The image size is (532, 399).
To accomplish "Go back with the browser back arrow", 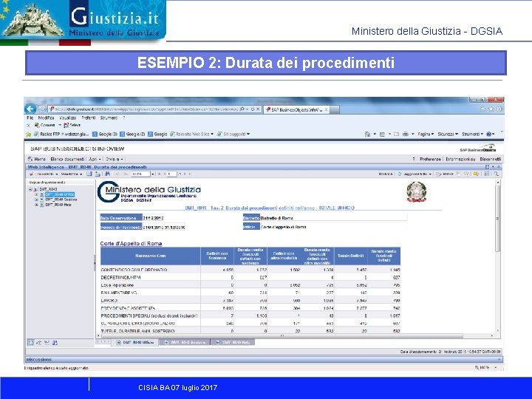I will pos(30,109).
